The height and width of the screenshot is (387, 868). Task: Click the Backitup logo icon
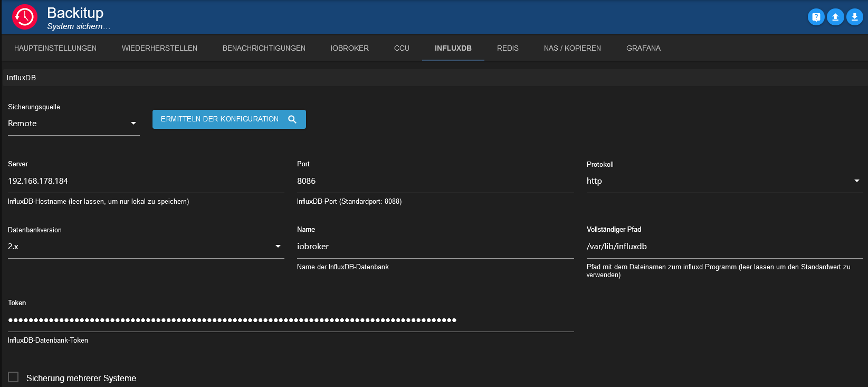click(25, 17)
